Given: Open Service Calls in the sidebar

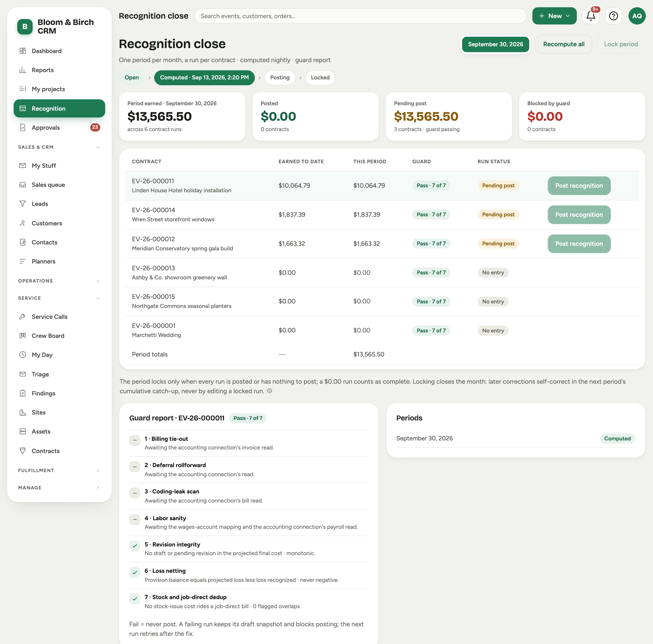Looking at the screenshot, I should point(59,317).
